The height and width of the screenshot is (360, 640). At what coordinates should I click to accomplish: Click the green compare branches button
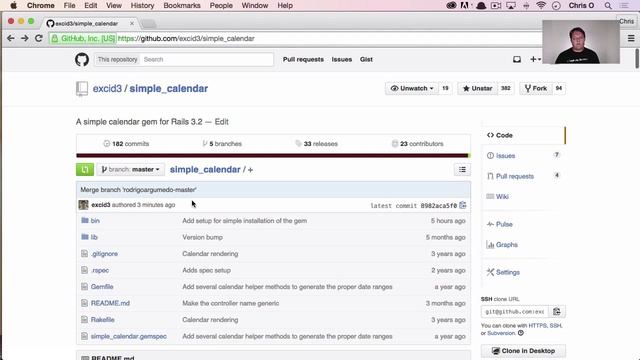(85, 169)
